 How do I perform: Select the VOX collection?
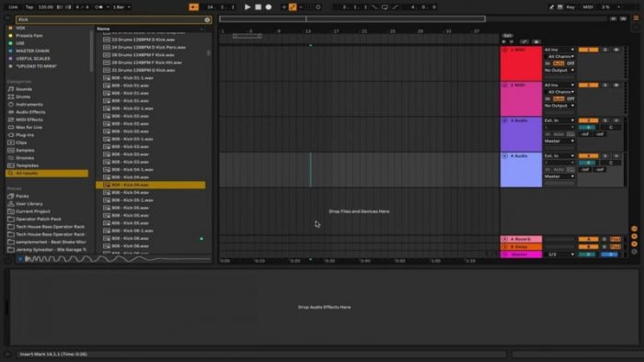pyautogui.click(x=20, y=28)
